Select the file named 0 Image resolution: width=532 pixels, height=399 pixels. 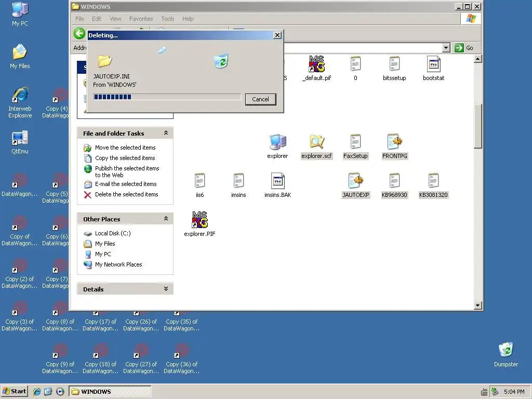355,69
